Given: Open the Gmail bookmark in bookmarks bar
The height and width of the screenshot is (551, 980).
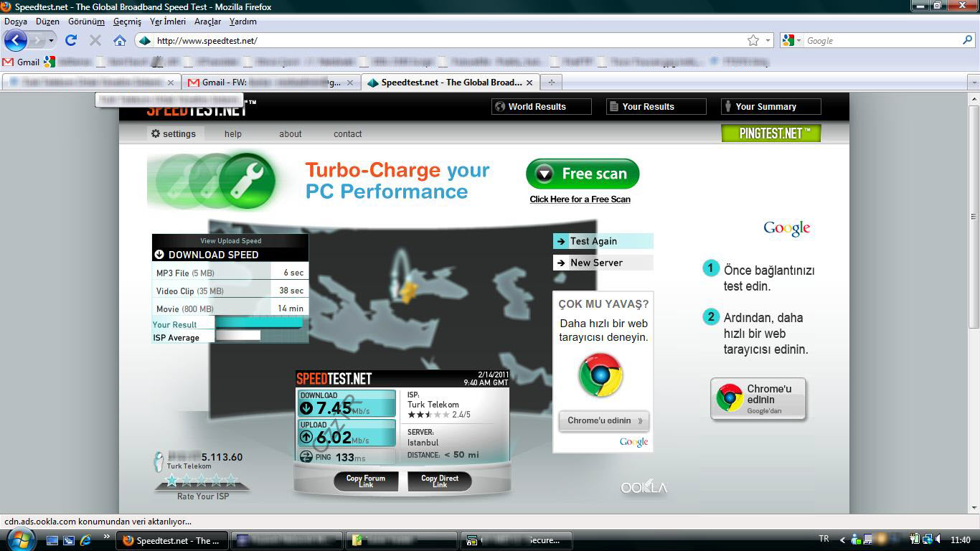Looking at the screenshot, I should 22,62.
